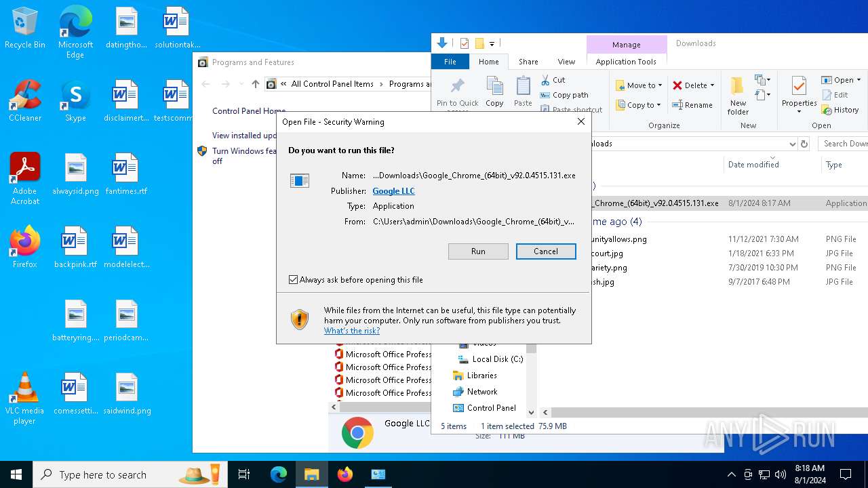
Task: Open the Google LLC publisher link
Action: (x=393, y=191)
